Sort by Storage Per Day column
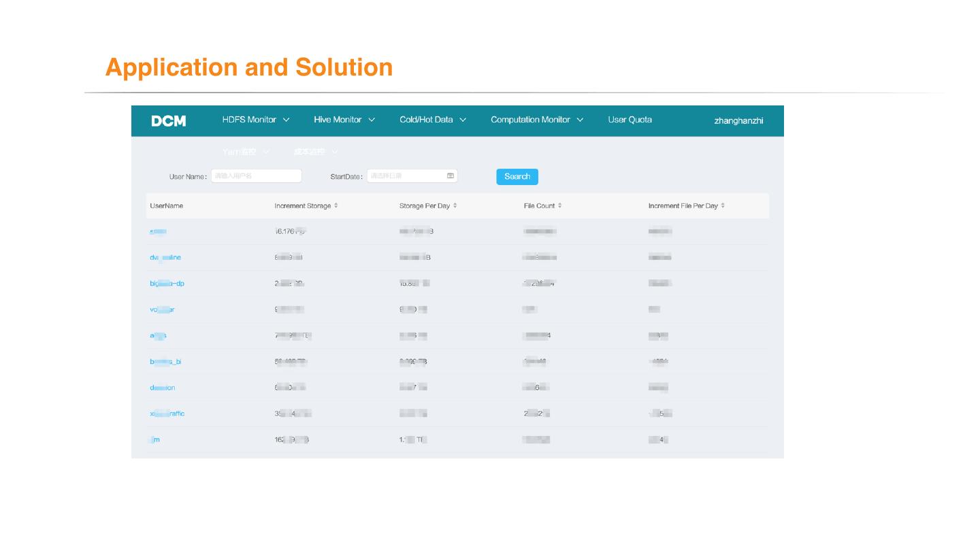The image size is (980, 551). tap(455, 205)
